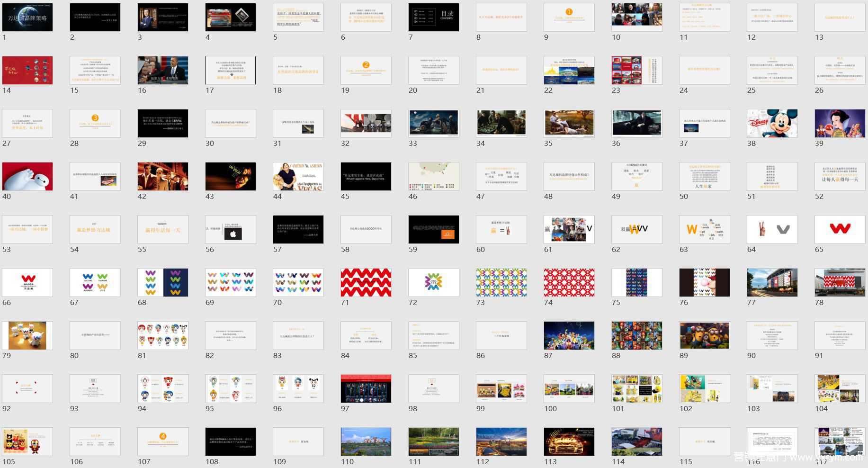The image size is (868, 468).
Task: Select slide 10 photo collage thumbnail
Action: pos(637,18)
